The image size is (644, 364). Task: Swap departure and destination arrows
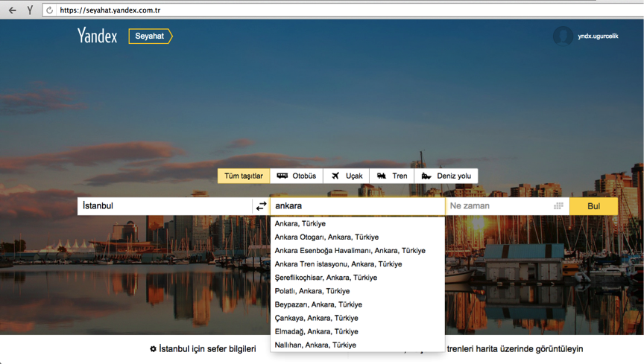point(261,206)
